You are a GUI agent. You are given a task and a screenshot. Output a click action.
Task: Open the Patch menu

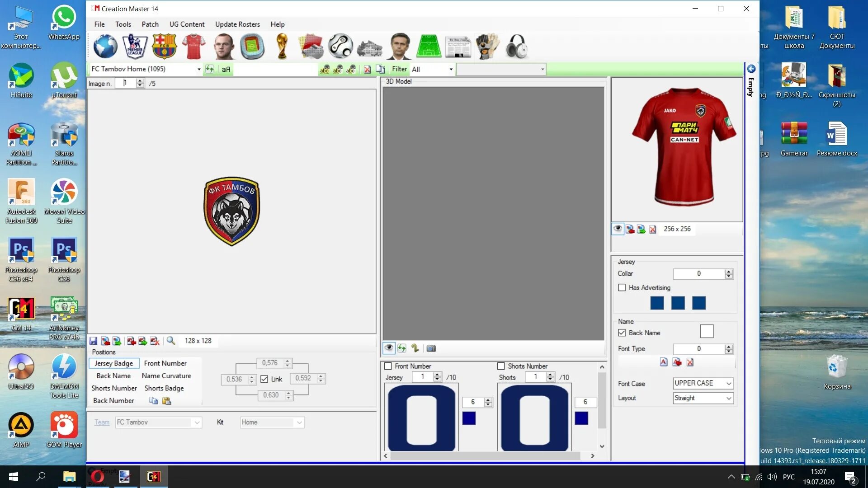(150, 24)
